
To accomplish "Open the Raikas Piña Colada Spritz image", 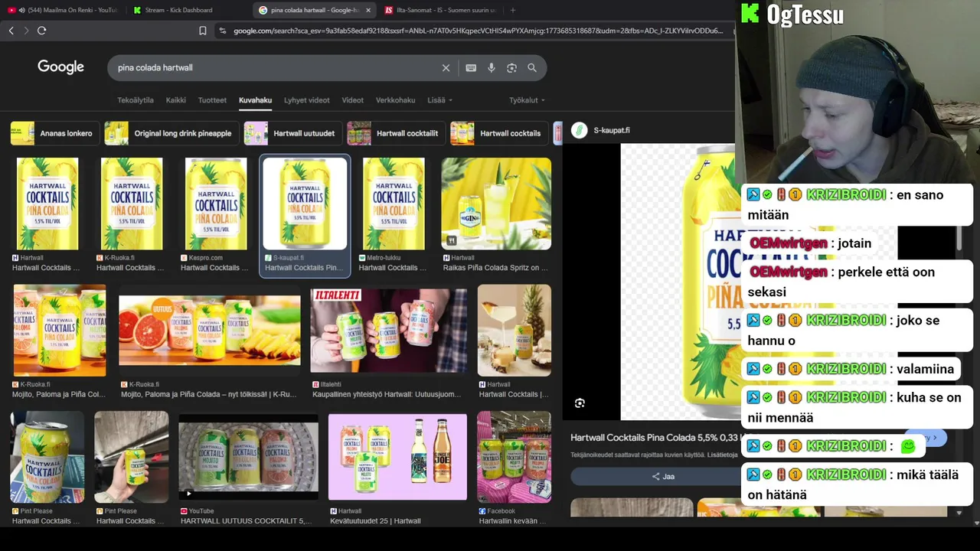I will coord(496,204).
